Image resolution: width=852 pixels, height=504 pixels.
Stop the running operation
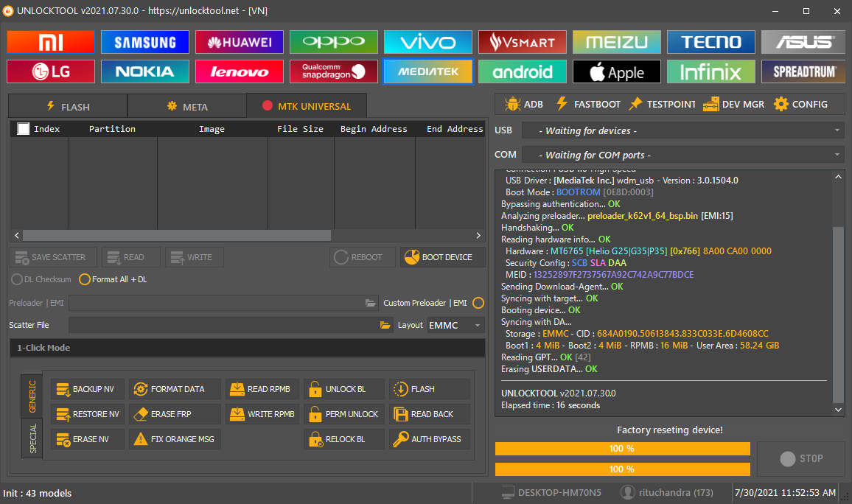(801, 459)
